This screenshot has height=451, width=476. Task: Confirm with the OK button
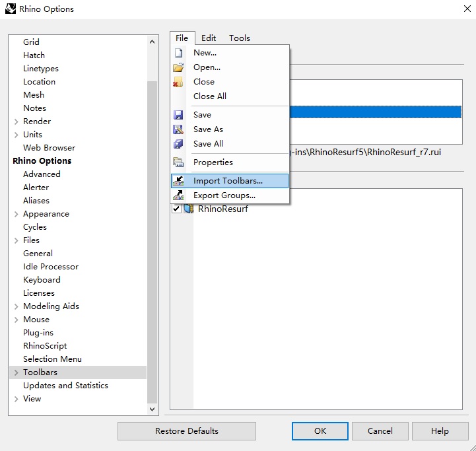(320, 431)
